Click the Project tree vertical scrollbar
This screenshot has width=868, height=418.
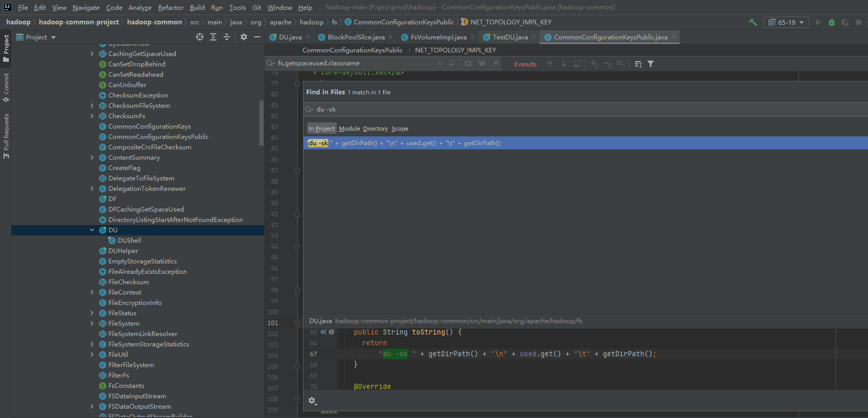pos(261,123)
